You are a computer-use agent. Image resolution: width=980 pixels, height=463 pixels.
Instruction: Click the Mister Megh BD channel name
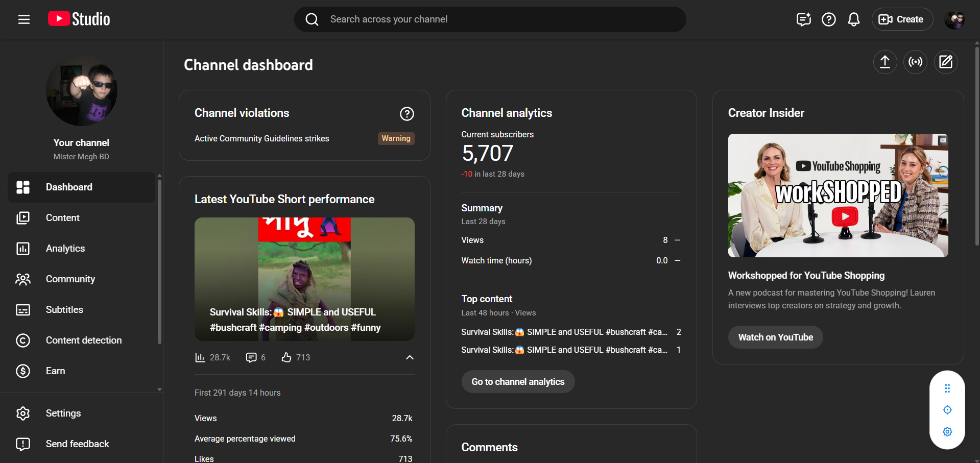[81, 157]
